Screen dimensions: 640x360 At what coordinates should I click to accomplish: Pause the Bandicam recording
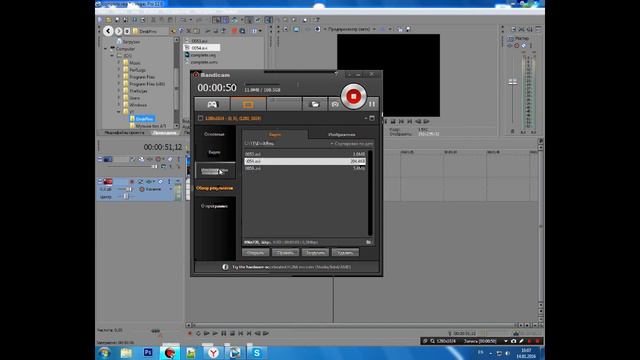(x=372, y=104)
